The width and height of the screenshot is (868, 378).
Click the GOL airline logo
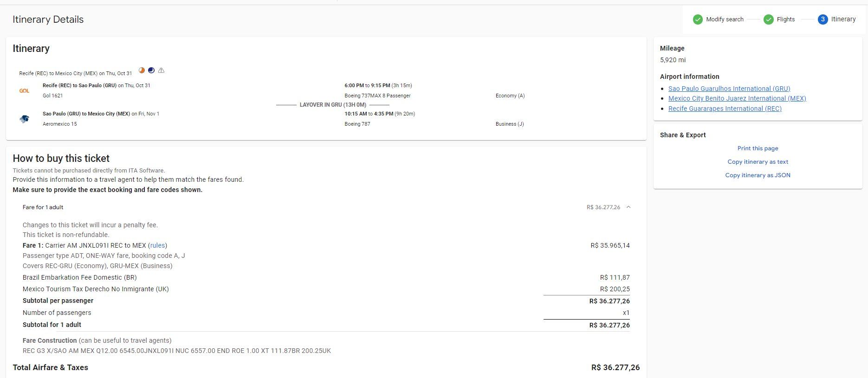25,91
